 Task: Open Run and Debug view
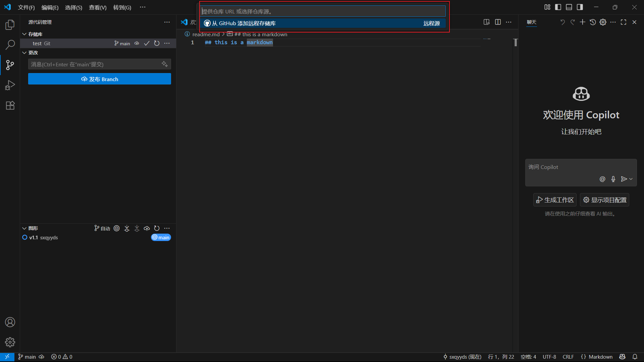click(x=10, y=85)
